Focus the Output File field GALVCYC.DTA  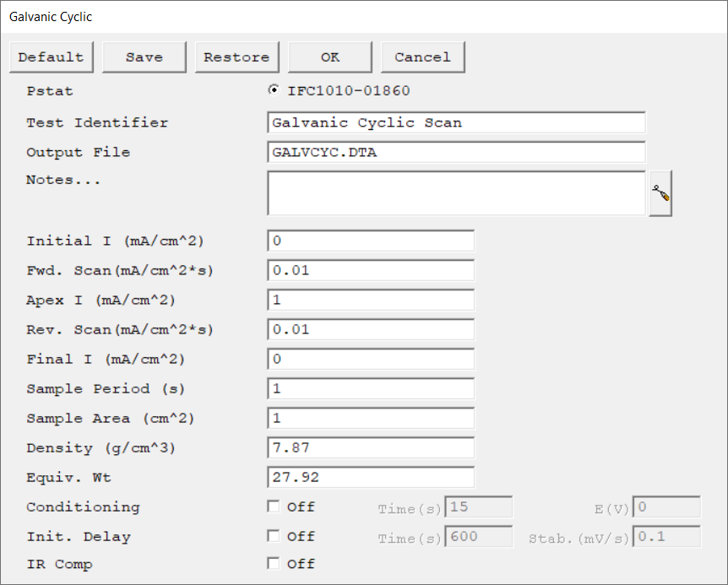coord(456,153)
